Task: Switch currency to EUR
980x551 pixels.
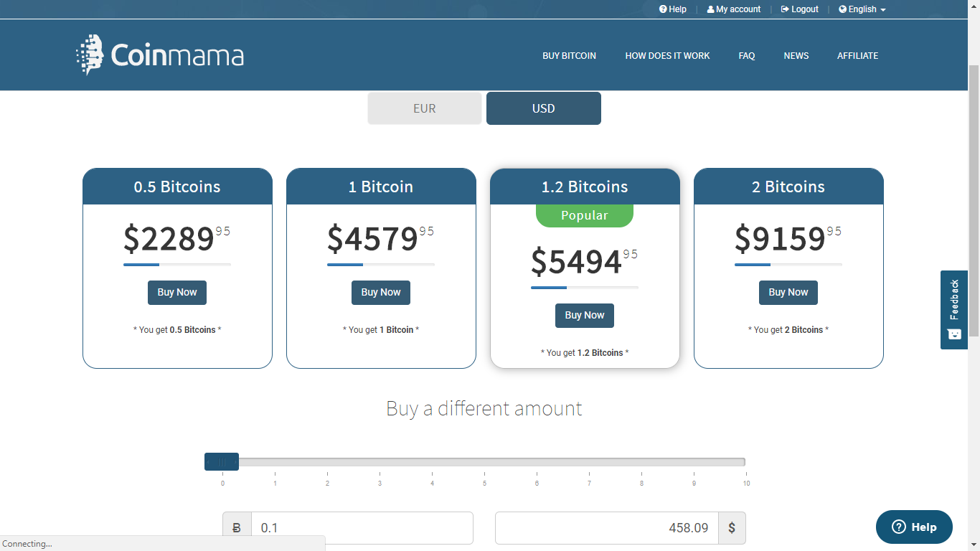Action: point(424,108)
